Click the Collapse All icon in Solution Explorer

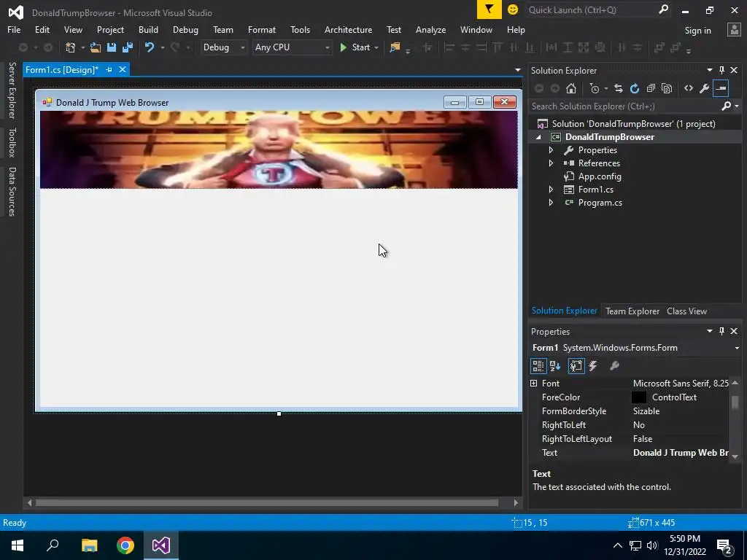point(651,88)
